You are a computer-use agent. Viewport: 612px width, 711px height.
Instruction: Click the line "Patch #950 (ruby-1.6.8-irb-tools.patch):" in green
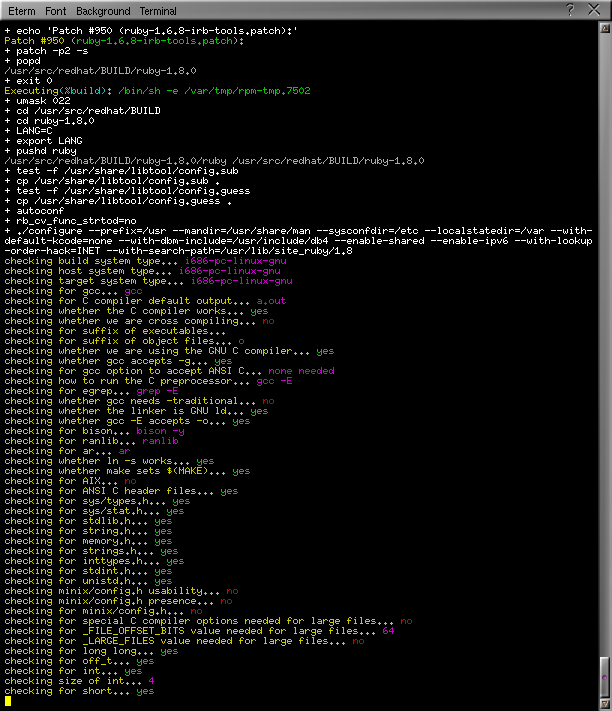[124, 41]
